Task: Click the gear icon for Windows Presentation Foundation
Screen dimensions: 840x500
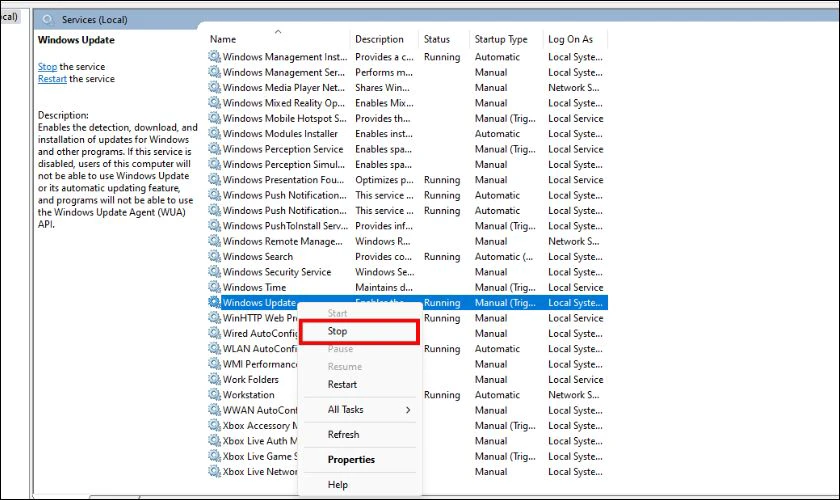Action: click(214, 180)
